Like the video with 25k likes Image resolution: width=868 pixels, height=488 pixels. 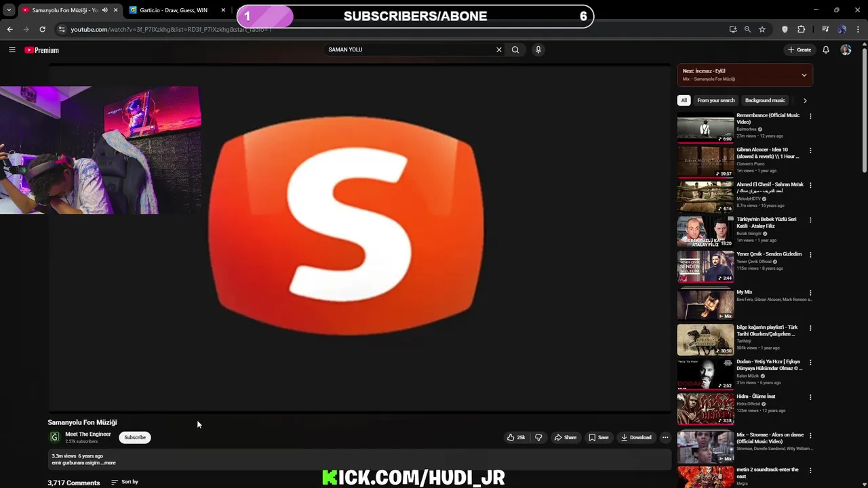click(x=516, y=437)
